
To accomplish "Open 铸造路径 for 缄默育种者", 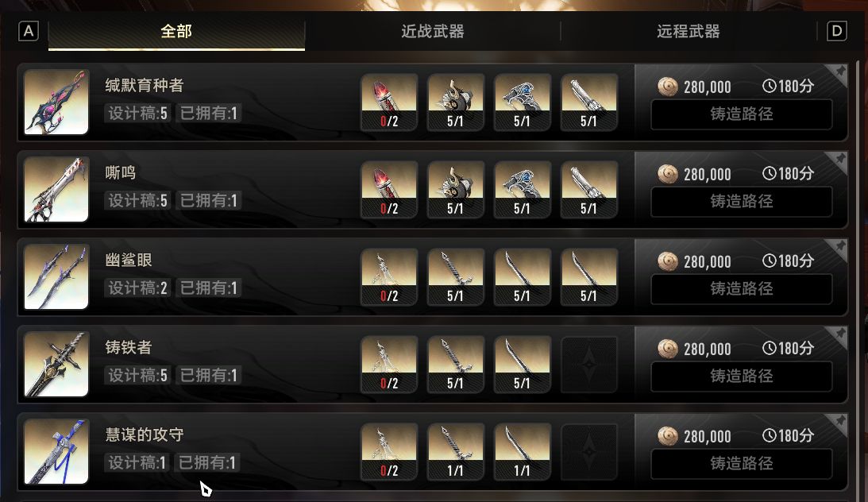I will coord(741,114).
